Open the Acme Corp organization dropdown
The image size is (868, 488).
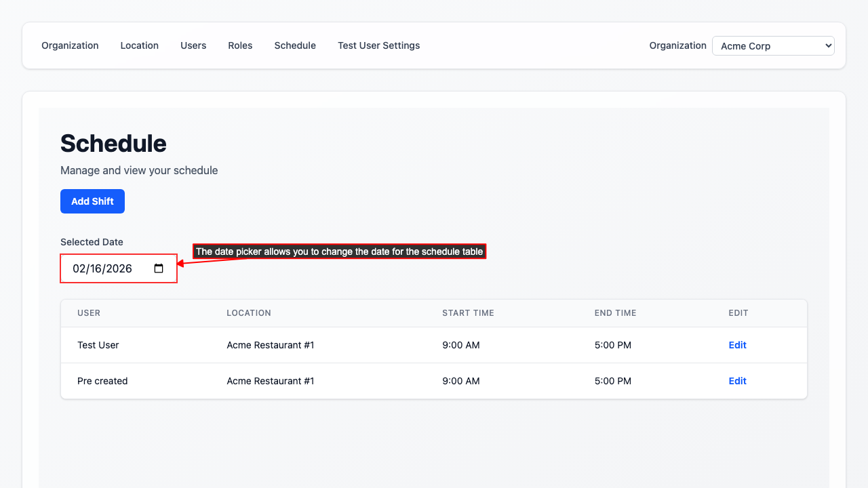(x=772, y=45)
